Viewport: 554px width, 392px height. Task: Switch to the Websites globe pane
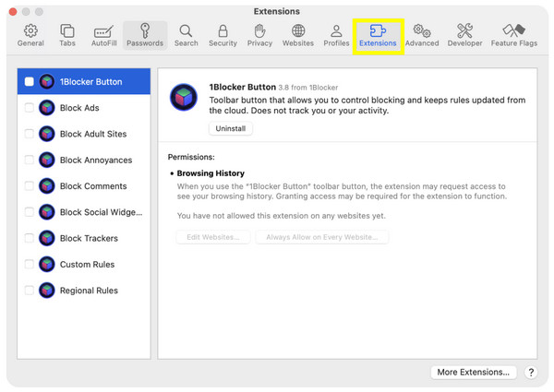298,35
